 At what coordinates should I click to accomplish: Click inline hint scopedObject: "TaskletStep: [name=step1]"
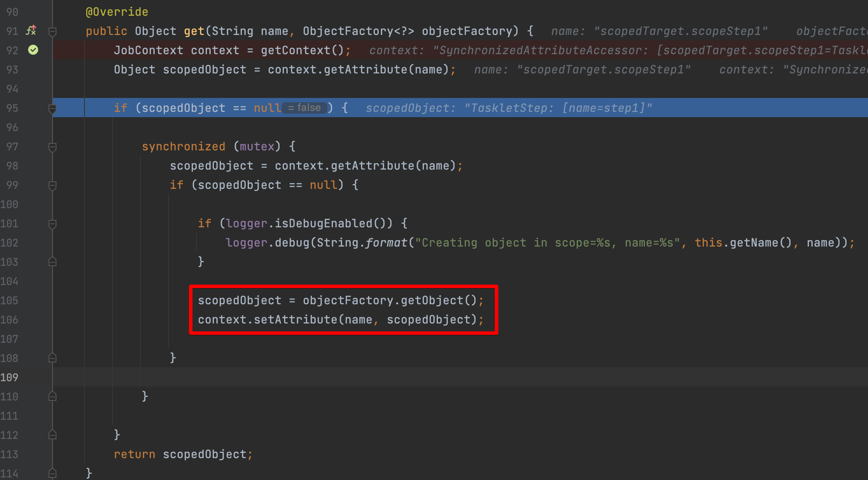pos(509,108)
